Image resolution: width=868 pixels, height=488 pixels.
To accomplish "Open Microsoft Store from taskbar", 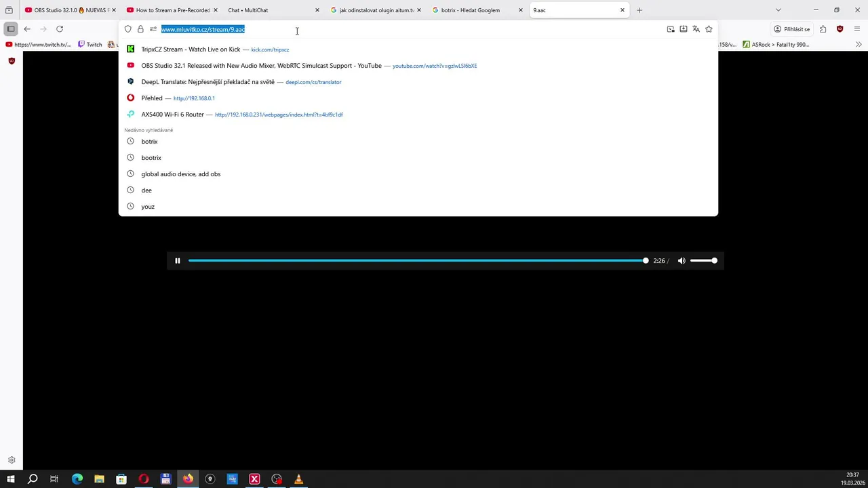I will [x=121, y=479].
